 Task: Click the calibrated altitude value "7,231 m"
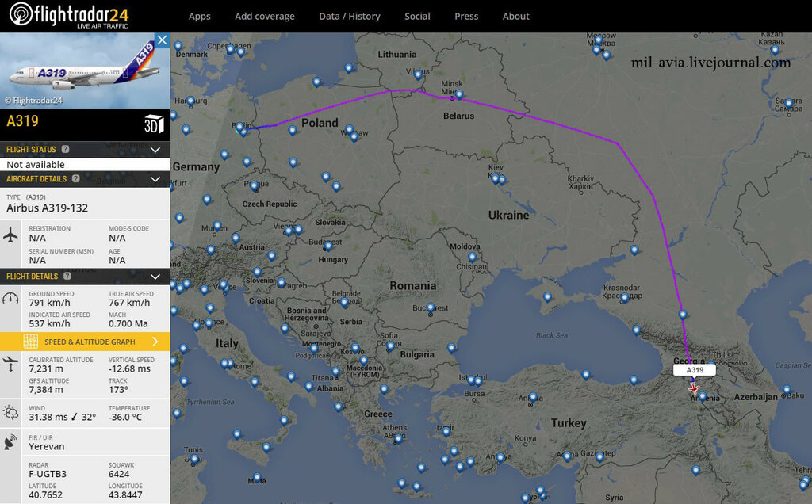[46, 369]
